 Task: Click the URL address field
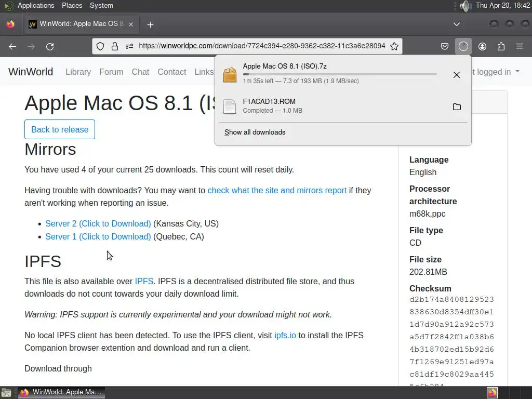(x=262, y=46)
